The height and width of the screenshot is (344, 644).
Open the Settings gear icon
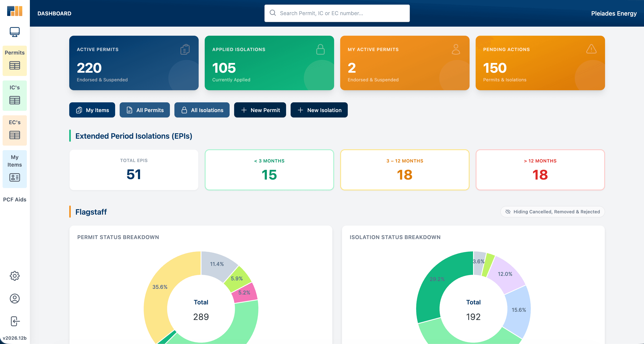click(x=14, y=276)
